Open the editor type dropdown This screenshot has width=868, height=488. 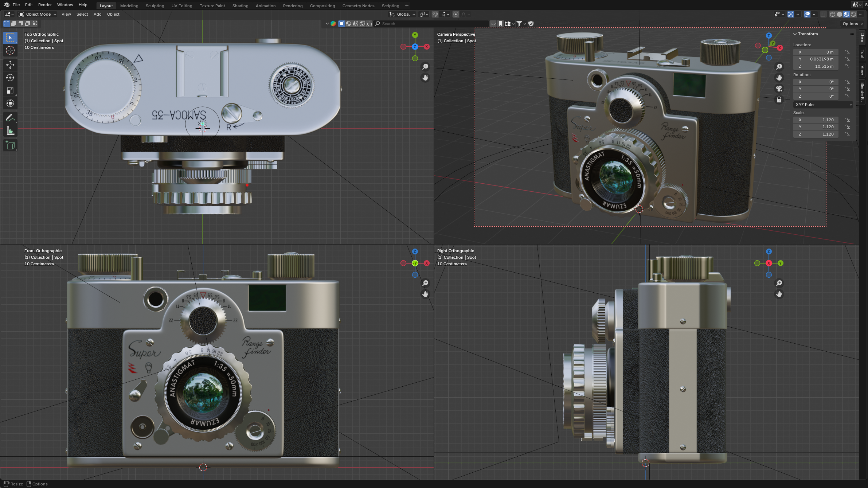coord(9,14)
